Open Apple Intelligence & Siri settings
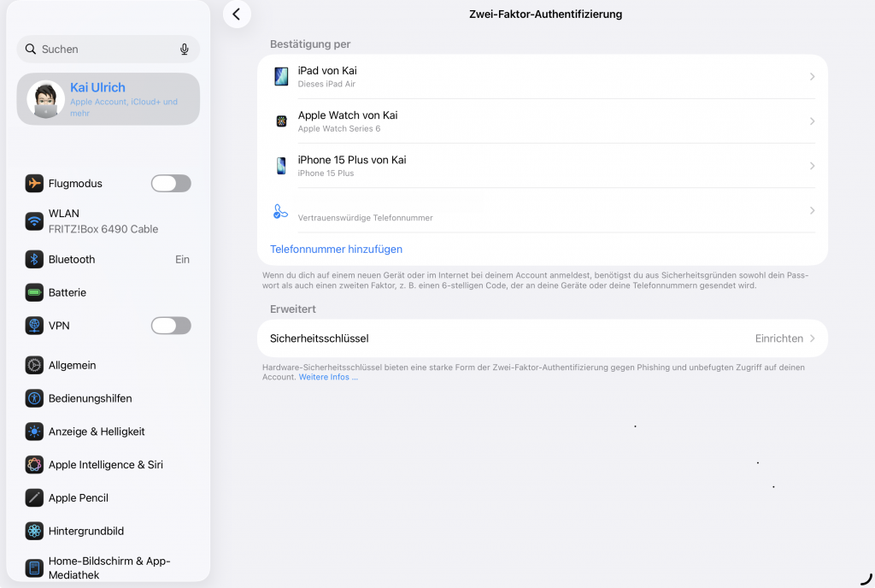Viewport: 875px width, 588px height. tap(105, 465)
